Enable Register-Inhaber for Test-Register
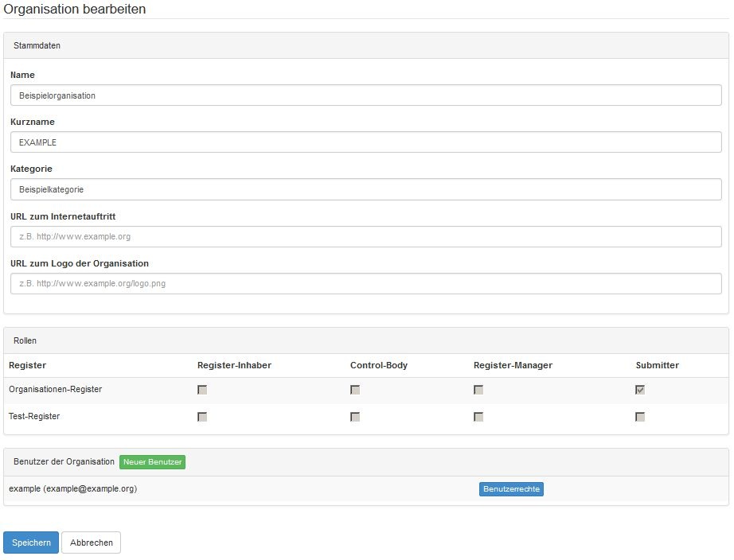The width and height of the screenshot is (734, 560). click(x=202, y=417)
